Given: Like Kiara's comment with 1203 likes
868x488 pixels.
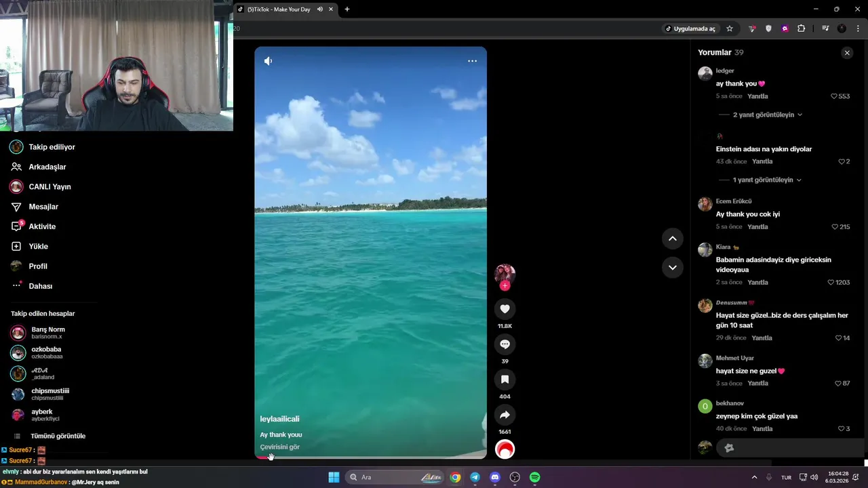Looking at the screenshot, I should (831, 283).
